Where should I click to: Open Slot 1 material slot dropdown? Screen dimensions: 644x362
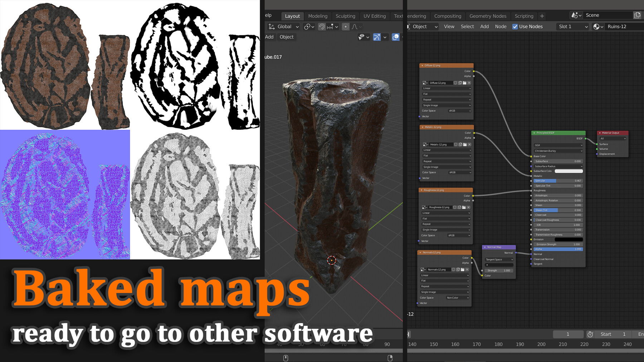(x=572, y=26)
